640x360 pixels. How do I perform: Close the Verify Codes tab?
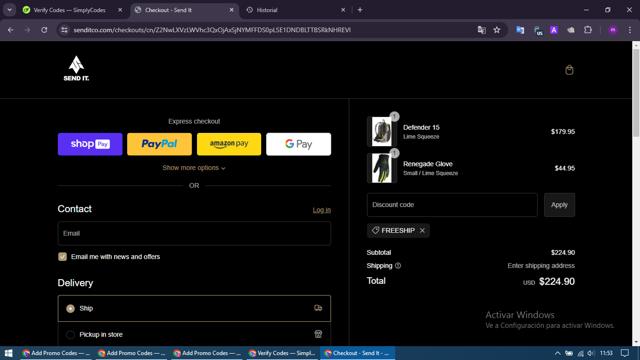120,10
